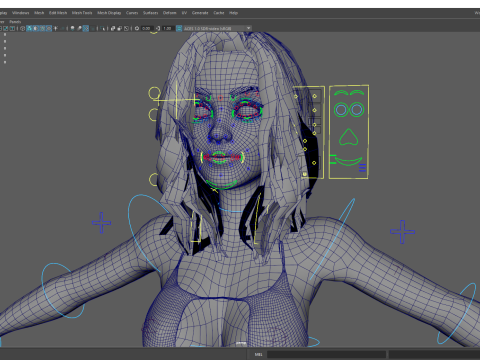Select blue cross locator beside left shoulder
The image size is (480, 360).
[x=101, y=222]
